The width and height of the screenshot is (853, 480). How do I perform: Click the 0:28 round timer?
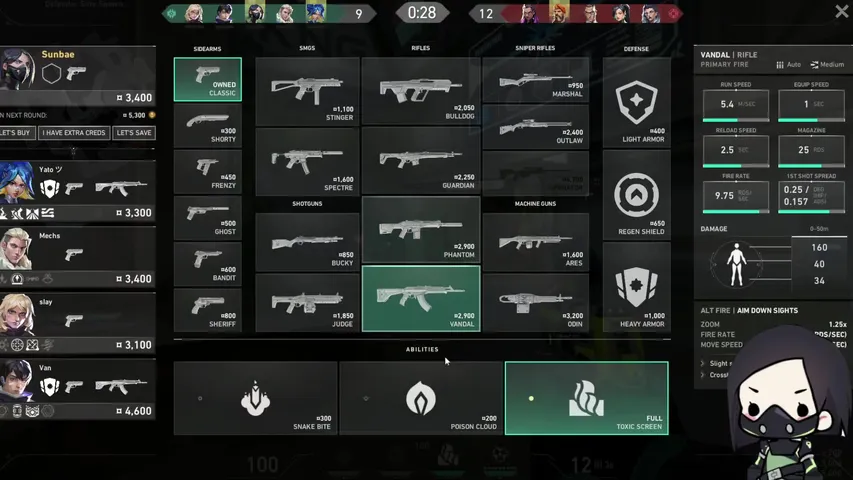(422, 13)
